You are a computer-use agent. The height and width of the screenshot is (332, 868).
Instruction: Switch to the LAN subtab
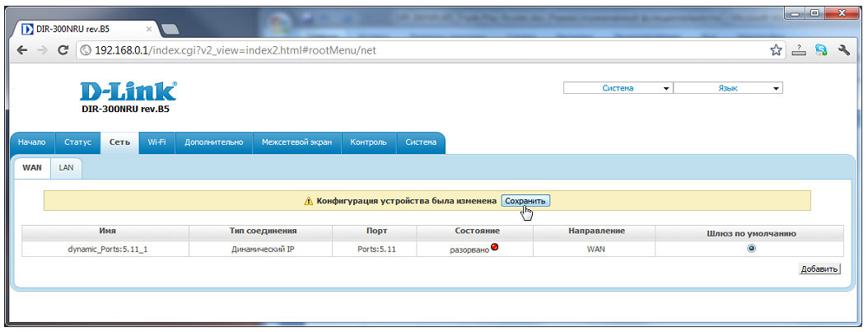(x=66, y=168)
